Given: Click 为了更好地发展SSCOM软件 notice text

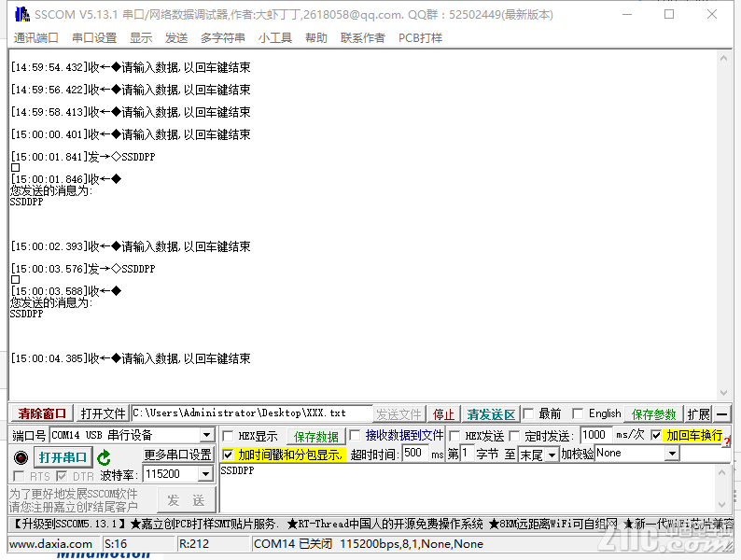Looking at the screenshot, I should tap(73, 494).
